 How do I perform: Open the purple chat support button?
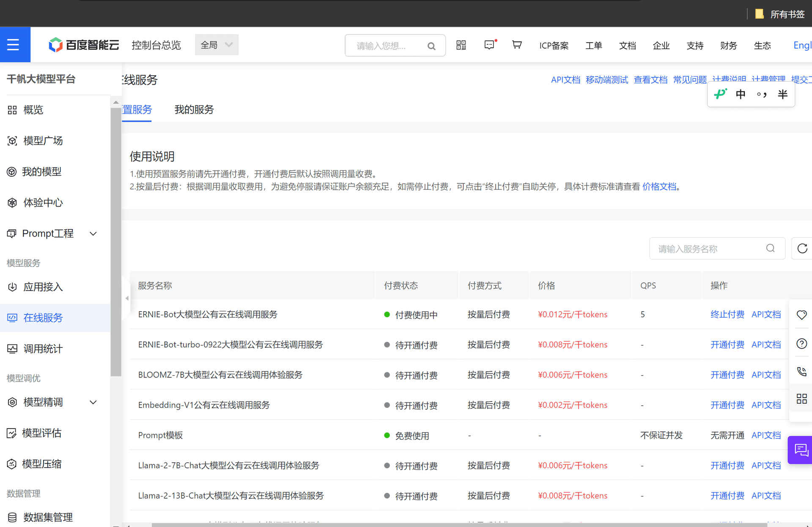coord(800,450)
